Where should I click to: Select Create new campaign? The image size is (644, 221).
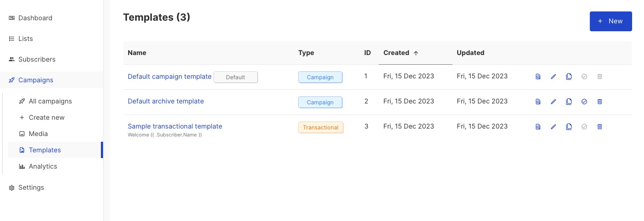coord(56,118)
